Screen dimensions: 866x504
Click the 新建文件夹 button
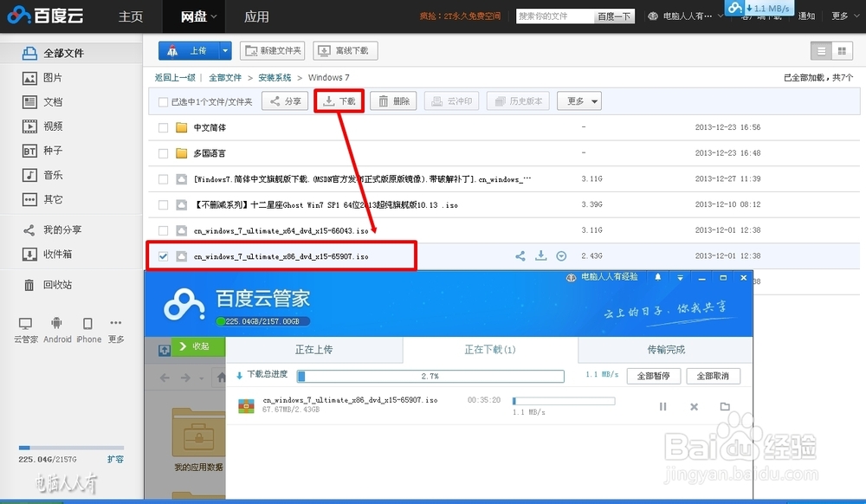[x=274, y=51]
